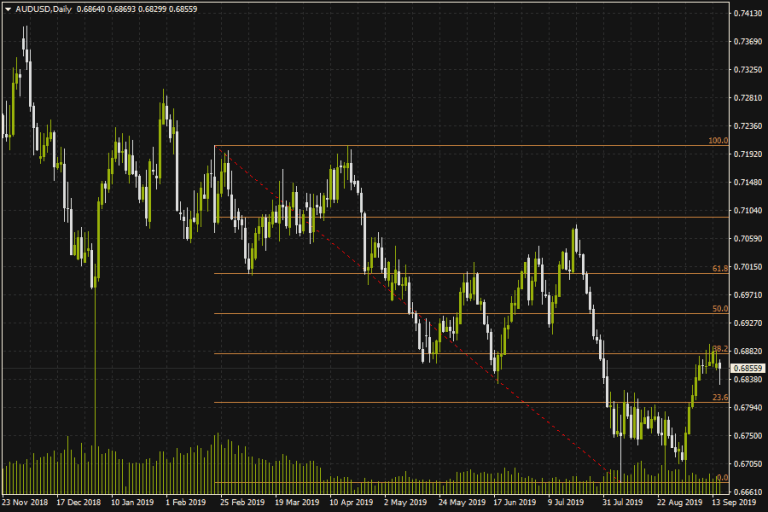Click the 25 Feb 2019 date label

(x=240, y=503)
